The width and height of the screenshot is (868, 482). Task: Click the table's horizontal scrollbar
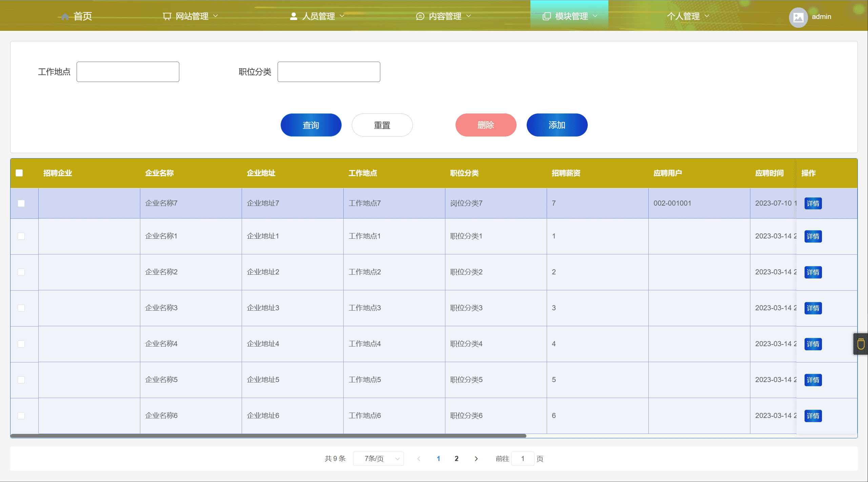268,436
